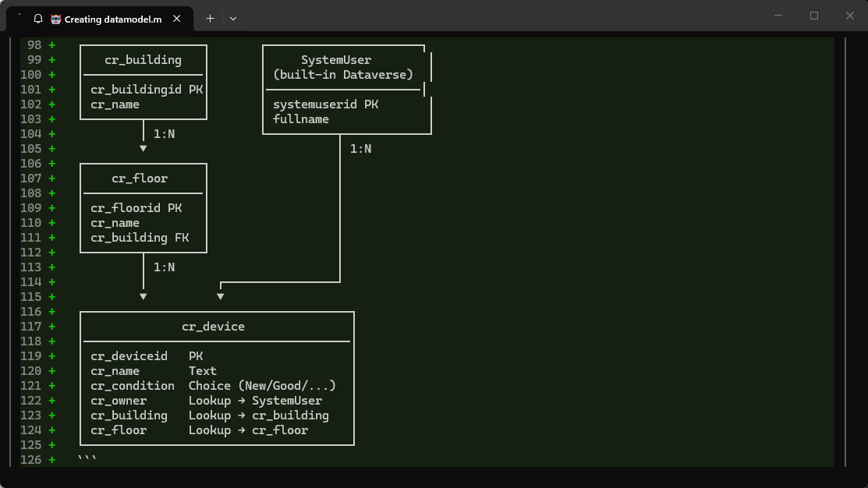Click the 'Choice (New/Good/...)' text
The width and height of the screenshot is (868, 488).
262,386
